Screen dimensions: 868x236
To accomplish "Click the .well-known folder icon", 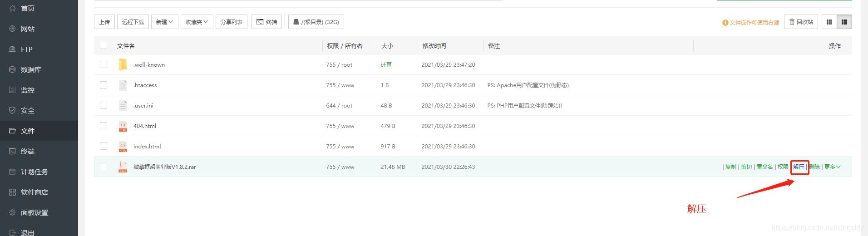I will coord(123,64).
